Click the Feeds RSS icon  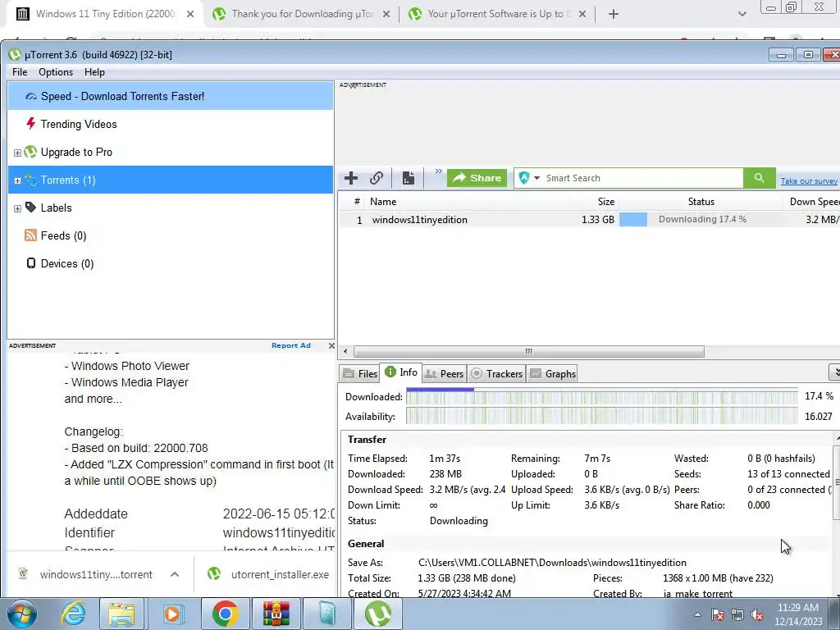pyautogui.click(x=30, y=235)
